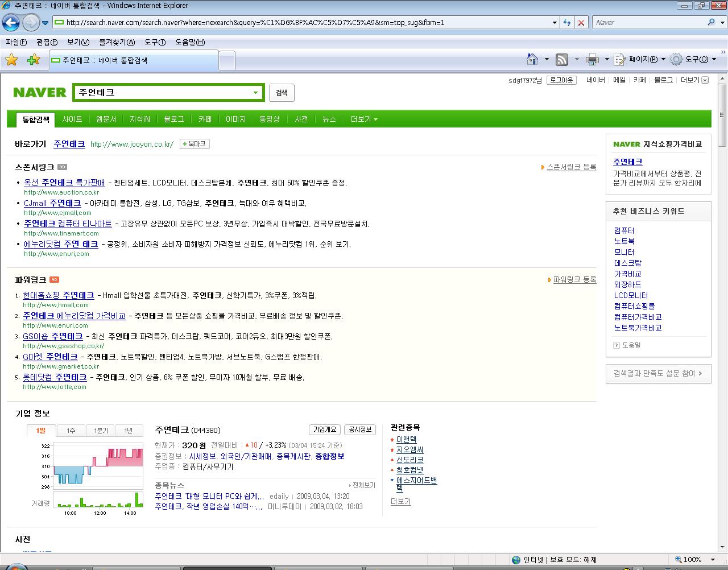Viewport: 728px width, 570px height.
Task: Open 도움말(H) menu
Action: [190, 42]
